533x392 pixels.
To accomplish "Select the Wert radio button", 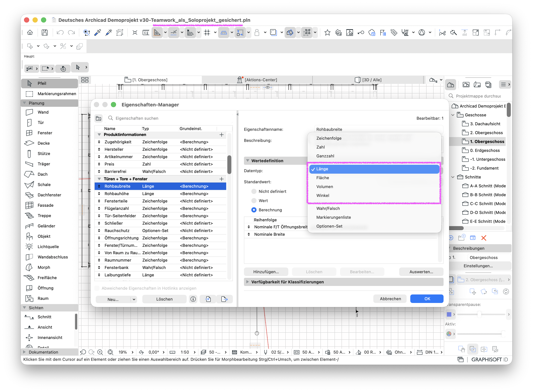I will [x=254, y=201].
